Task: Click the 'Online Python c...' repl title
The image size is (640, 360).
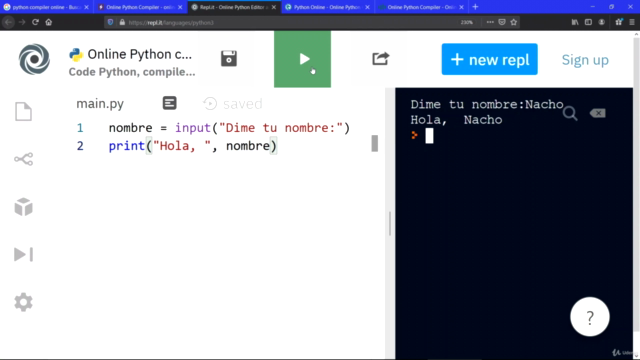Action: pyautogui.click(x=140, y=54)
